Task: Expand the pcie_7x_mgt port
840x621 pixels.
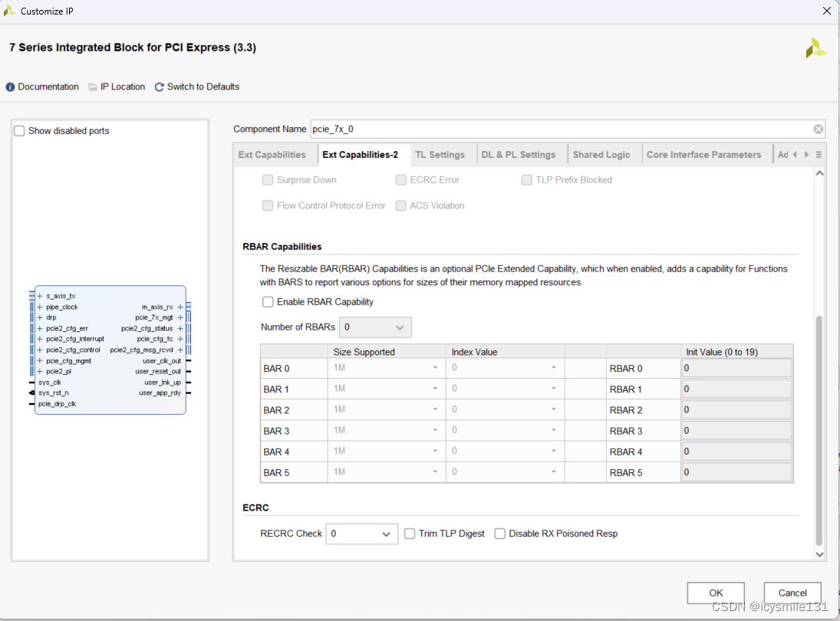Action: pyautogui.click(x=180, y=317)
